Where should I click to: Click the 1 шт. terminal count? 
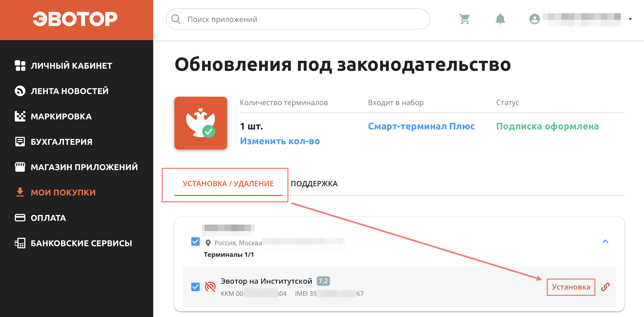(x=251, y=126)
